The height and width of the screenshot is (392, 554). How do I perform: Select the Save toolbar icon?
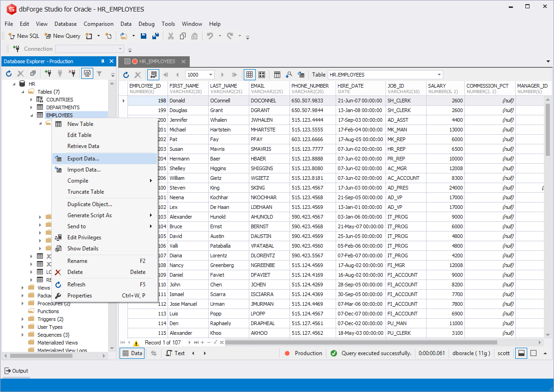(x=144, y=36)
